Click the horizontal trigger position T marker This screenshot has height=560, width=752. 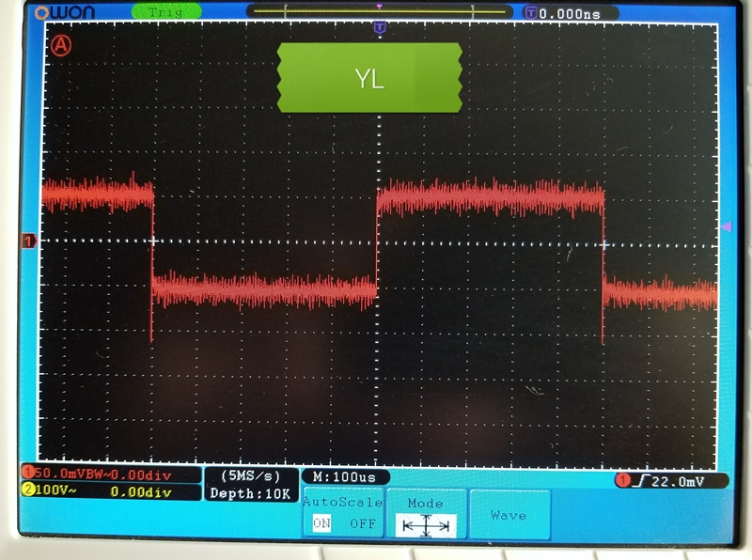point(379,28)
